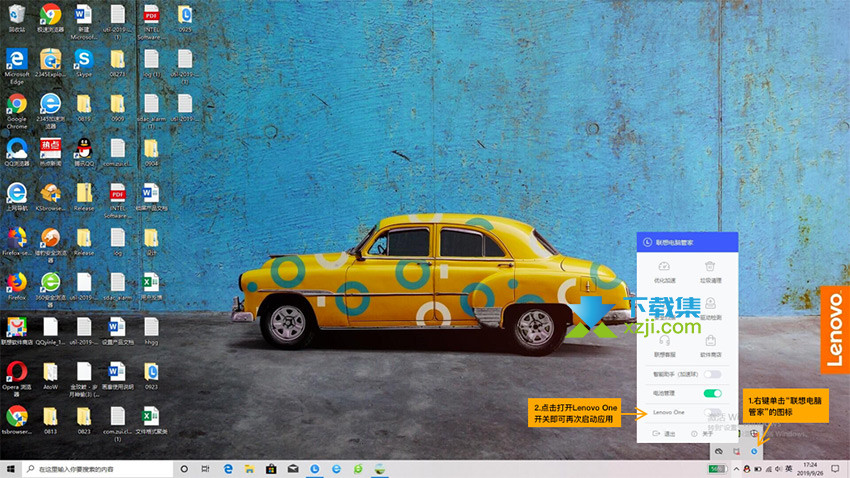Open 软件商店 software store in the popup

pos(710,346)
